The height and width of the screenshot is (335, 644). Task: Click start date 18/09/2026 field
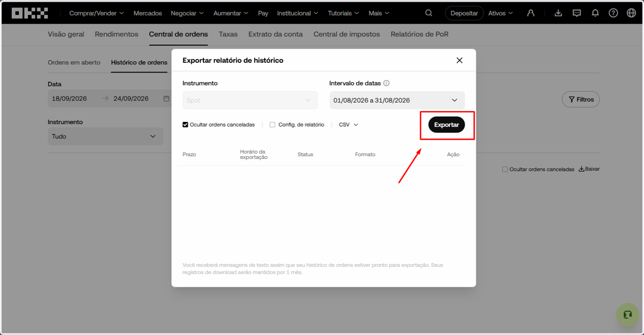69,99
